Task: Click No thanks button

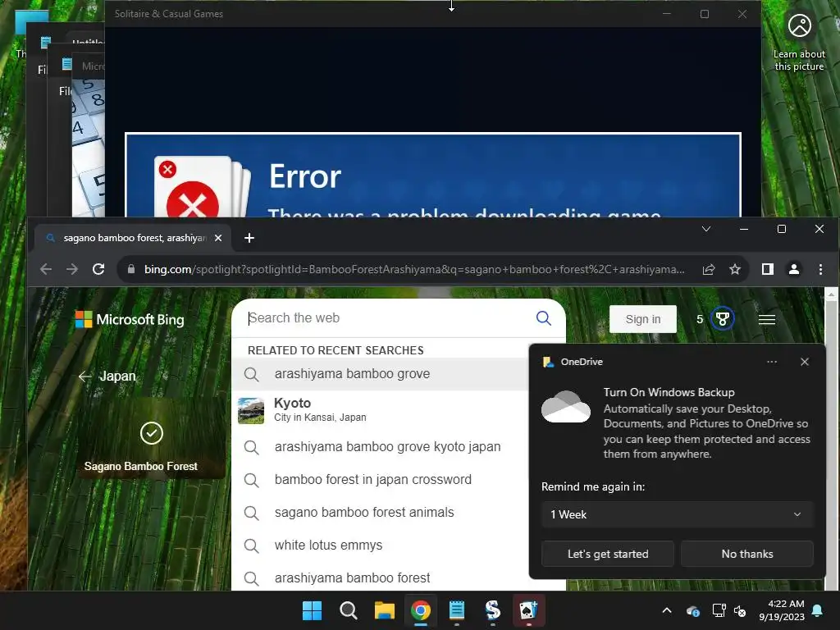Action: tap(746, 554)
